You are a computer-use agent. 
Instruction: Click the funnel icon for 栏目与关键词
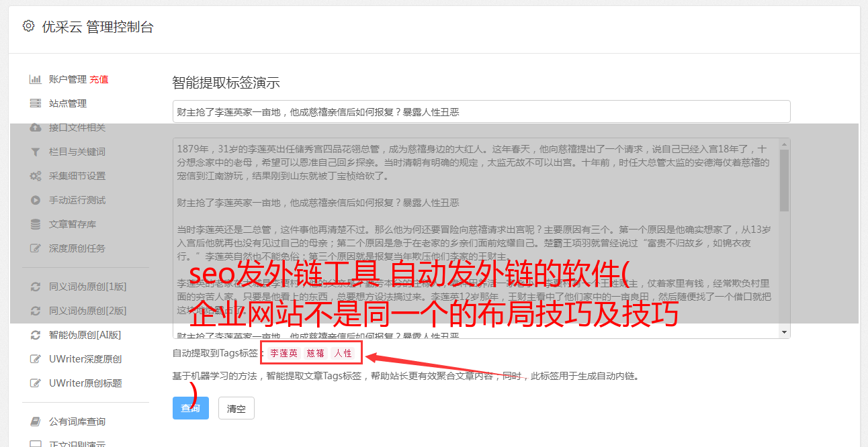[36, 152]
